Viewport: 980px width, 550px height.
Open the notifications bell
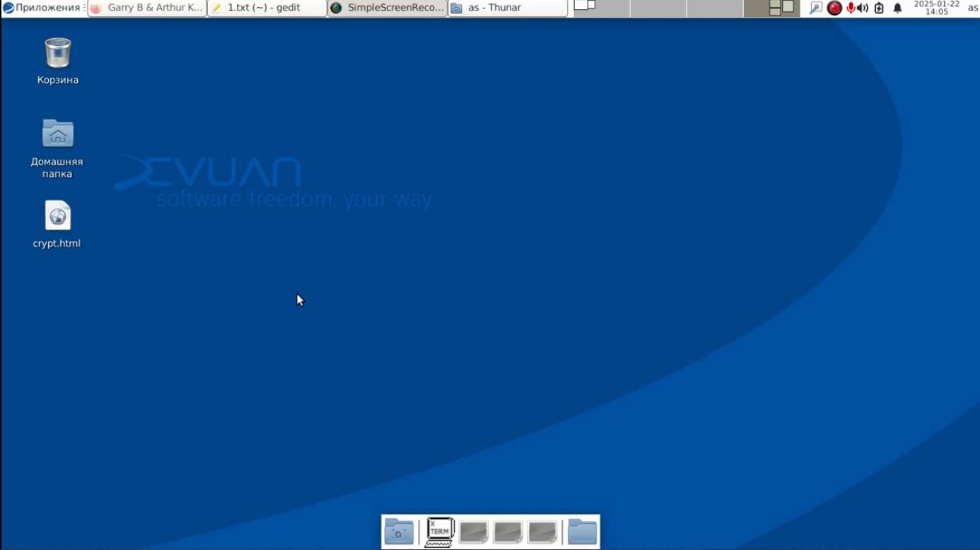tap(897, 8)
